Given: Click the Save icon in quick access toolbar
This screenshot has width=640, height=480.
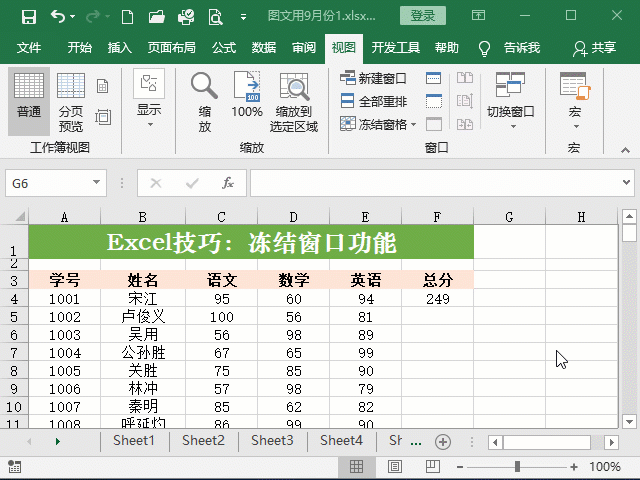Looking at the screenshot, I should 28,16.
